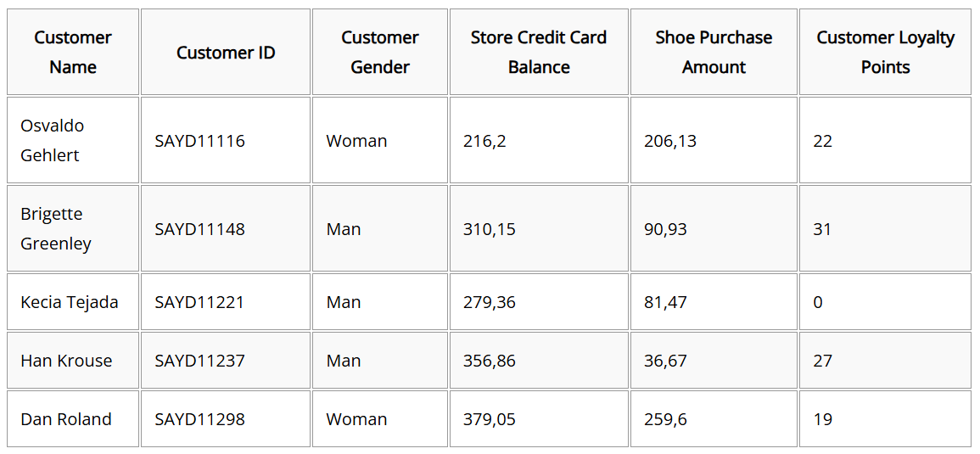Select loyalty points value 22
This screenshot has height=454, width=980.
point(822,141)
